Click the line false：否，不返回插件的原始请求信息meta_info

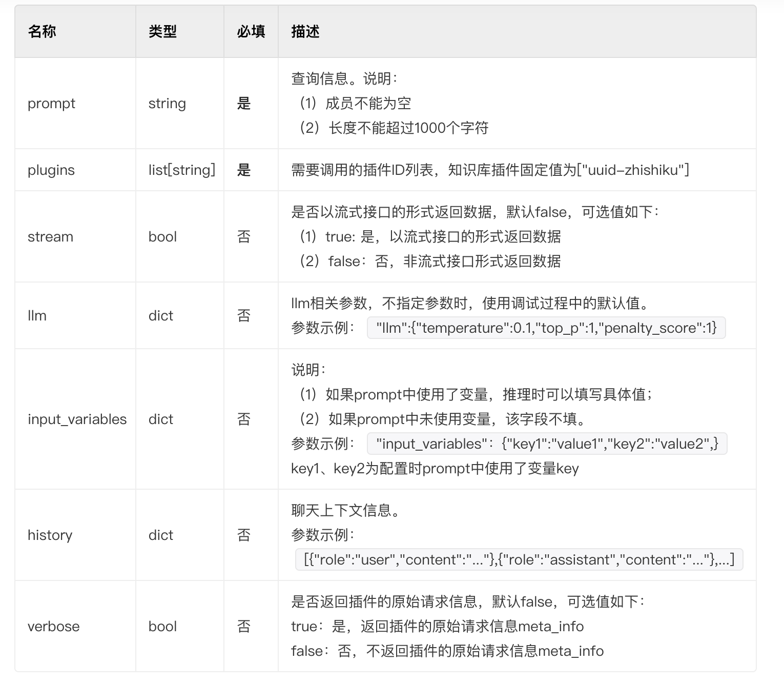pyautogui.click(x=447, y=651)
